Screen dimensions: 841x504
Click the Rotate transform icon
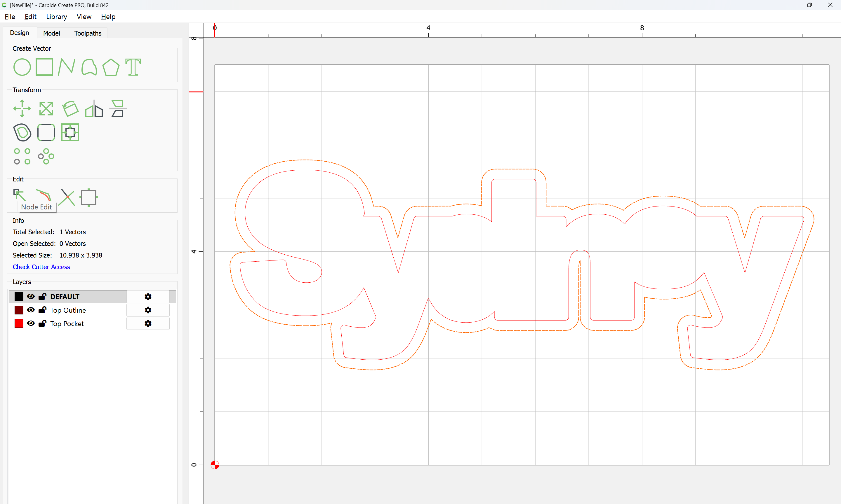70,109
